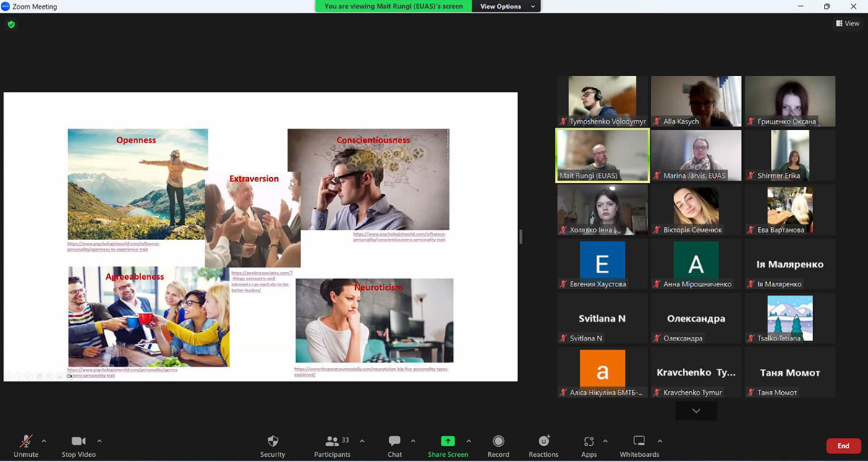The width and height of the screenshot is (868, 462).
Task: Click muted mic icon beside Таня Момот label
Action: (752, 393)
